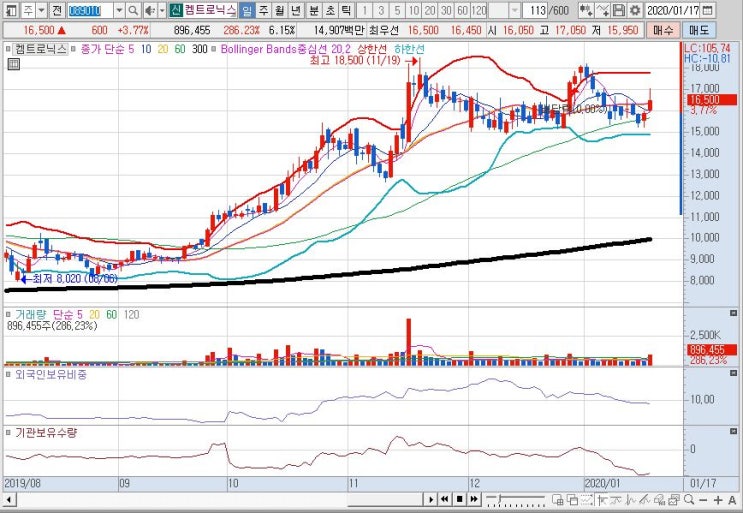Click the stock code input field 089010
This screenshot has width=743, height=513.
tap(90, 10)
